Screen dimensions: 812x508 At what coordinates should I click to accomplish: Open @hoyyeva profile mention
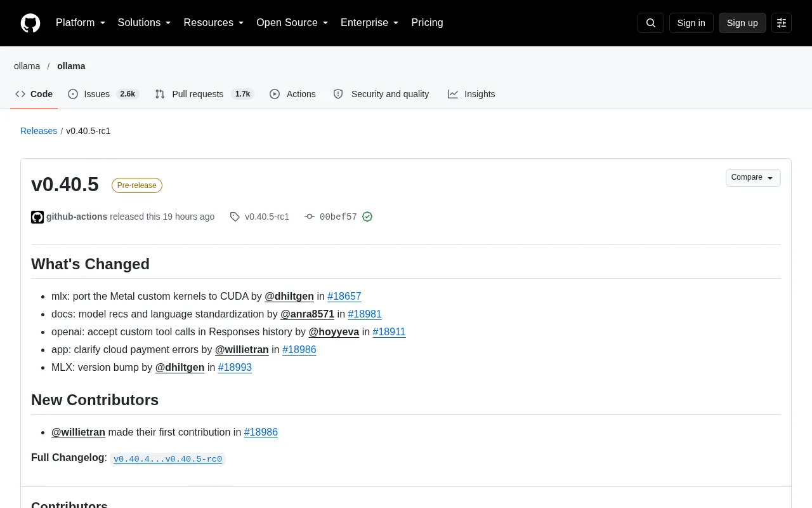pos(334,332)
